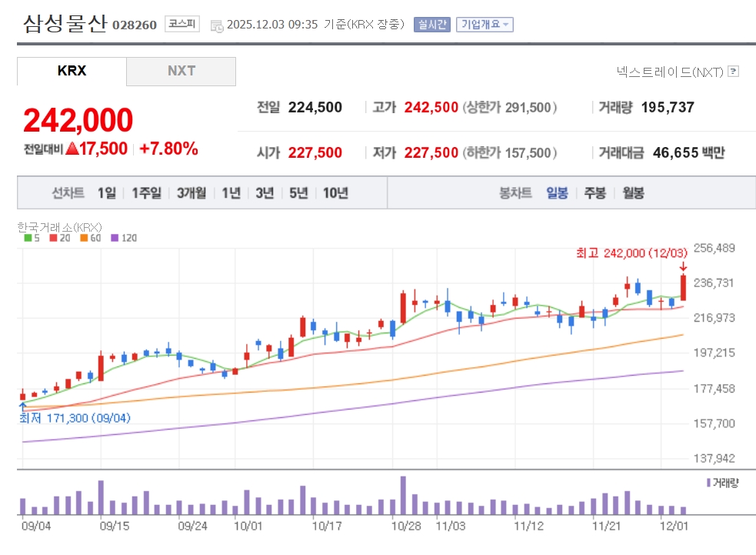Select the 주봉 weekly candle chart option
Viewport: 756px width, 555px height.
coord(594,192)
